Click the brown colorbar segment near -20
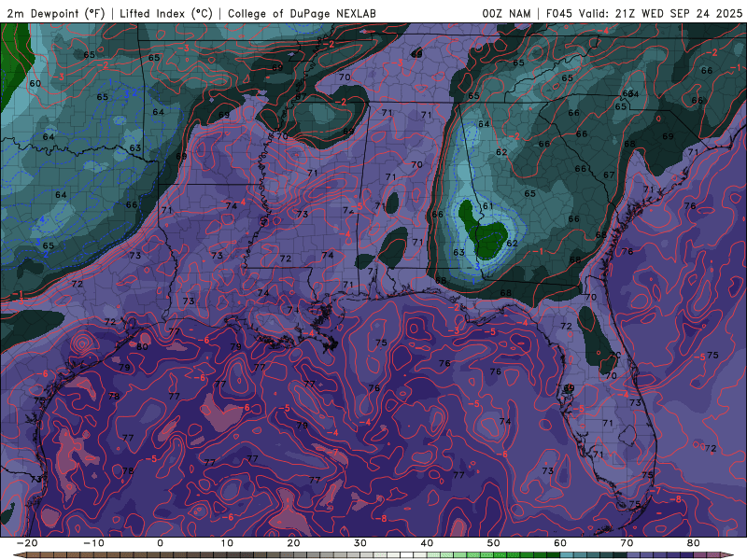The height and width of the screenshot is (560, 747). click(x=34, y=555)
